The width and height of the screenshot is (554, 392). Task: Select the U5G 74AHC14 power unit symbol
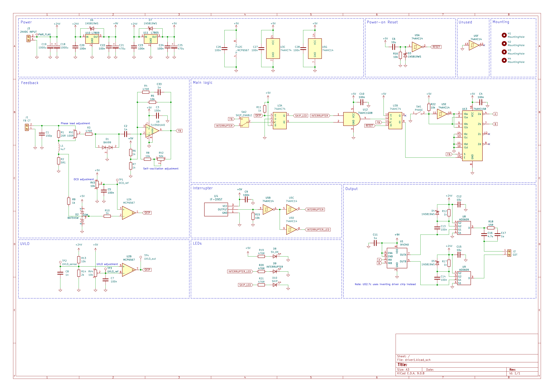(x=315, y=48)
